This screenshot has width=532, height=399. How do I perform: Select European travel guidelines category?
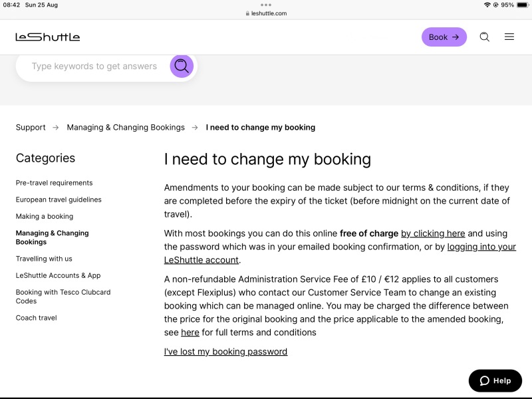[x=59, y=199]
